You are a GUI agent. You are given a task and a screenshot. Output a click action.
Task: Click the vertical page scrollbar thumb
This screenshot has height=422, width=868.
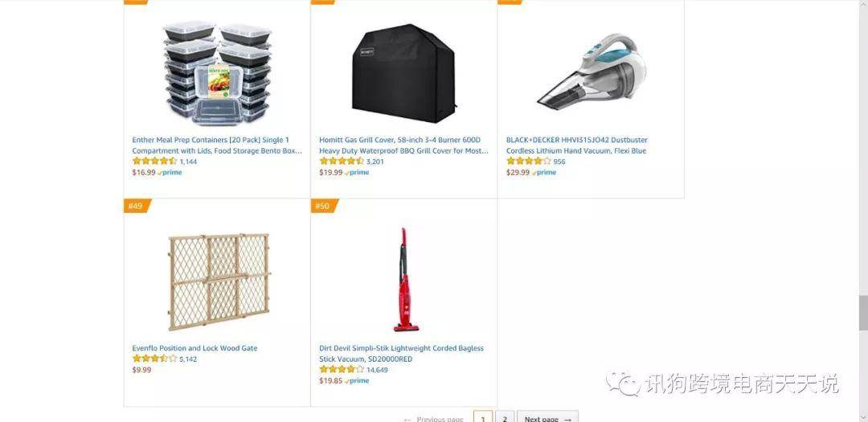[863, 313]
